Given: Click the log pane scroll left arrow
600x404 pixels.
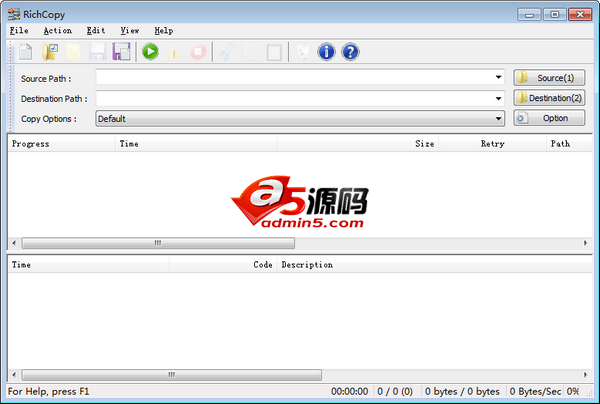Looking at the screenshot, I should (14, 375).
